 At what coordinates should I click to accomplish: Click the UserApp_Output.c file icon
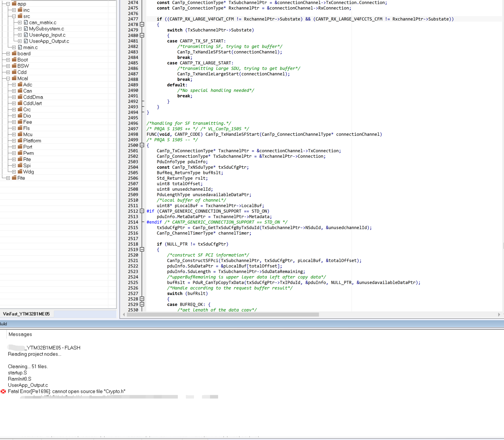point(26,41)
